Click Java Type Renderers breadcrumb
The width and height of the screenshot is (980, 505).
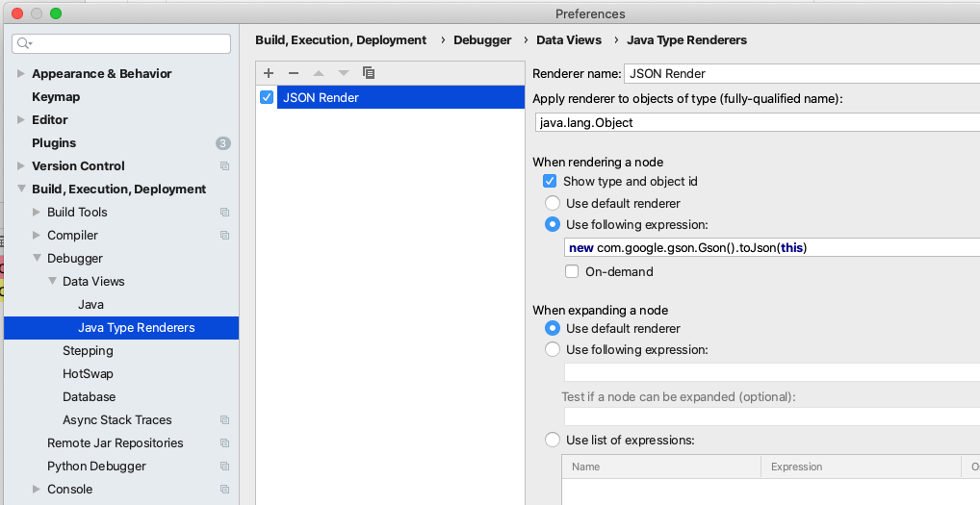[687, 40]
